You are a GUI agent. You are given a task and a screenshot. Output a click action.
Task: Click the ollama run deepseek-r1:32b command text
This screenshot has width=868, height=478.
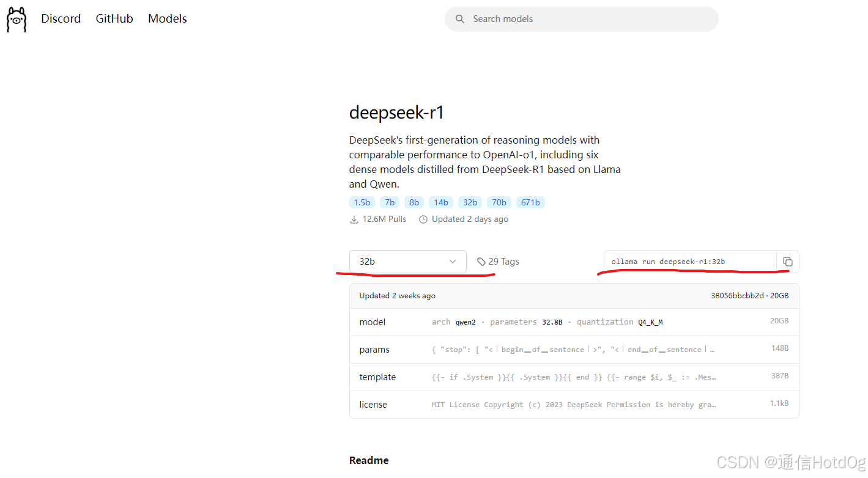click(x=668, y=262)
